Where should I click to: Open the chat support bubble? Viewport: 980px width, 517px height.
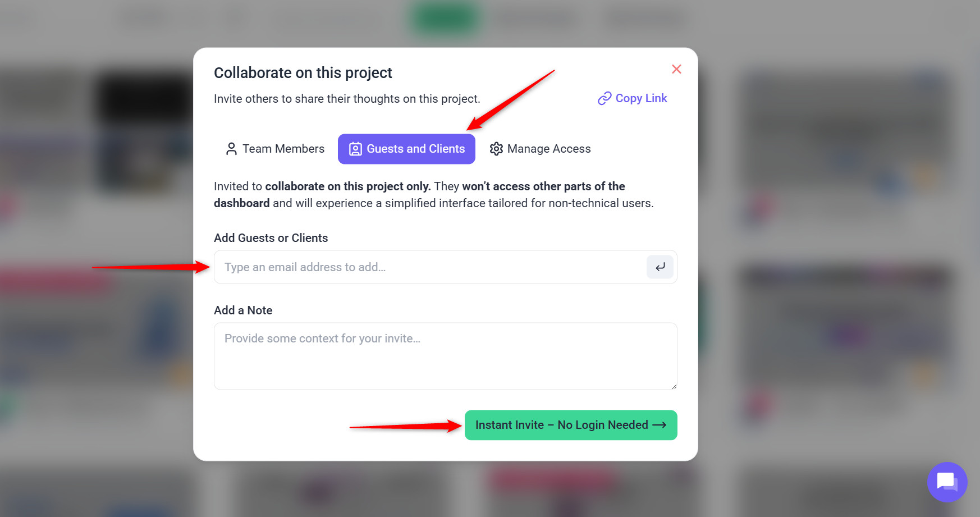[947, 482]
